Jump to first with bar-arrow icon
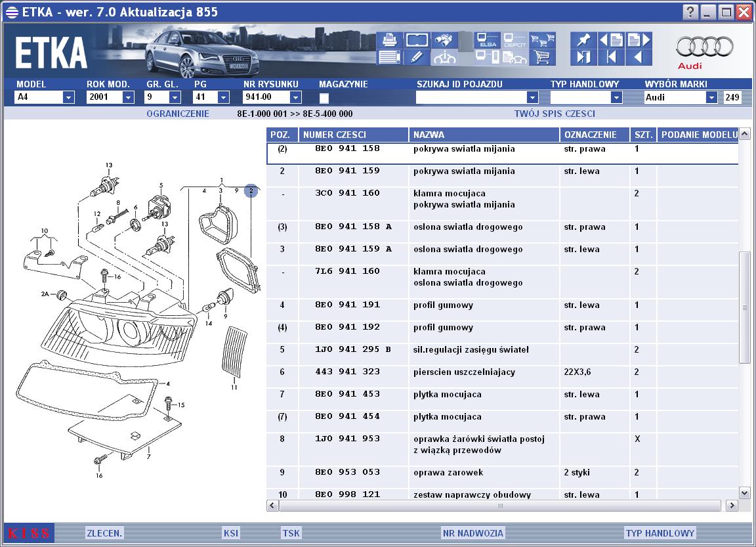The image size is (756, 547). click(611, 57)
